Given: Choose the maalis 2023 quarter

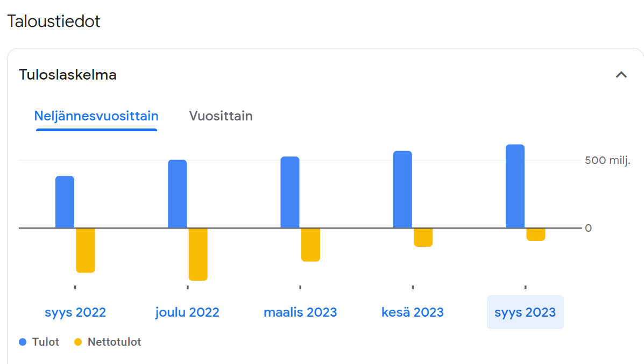Looking at the screenshot, I should (300, 312).
